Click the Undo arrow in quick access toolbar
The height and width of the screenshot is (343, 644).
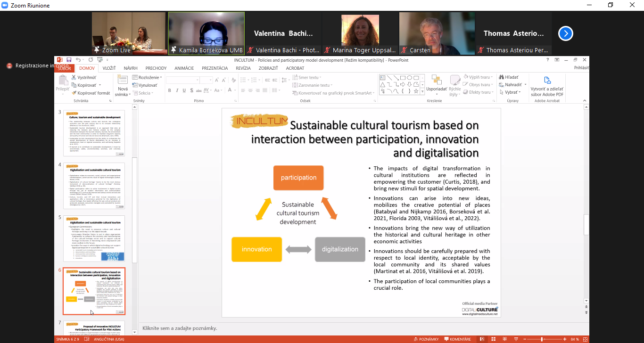tap(78, 60)
